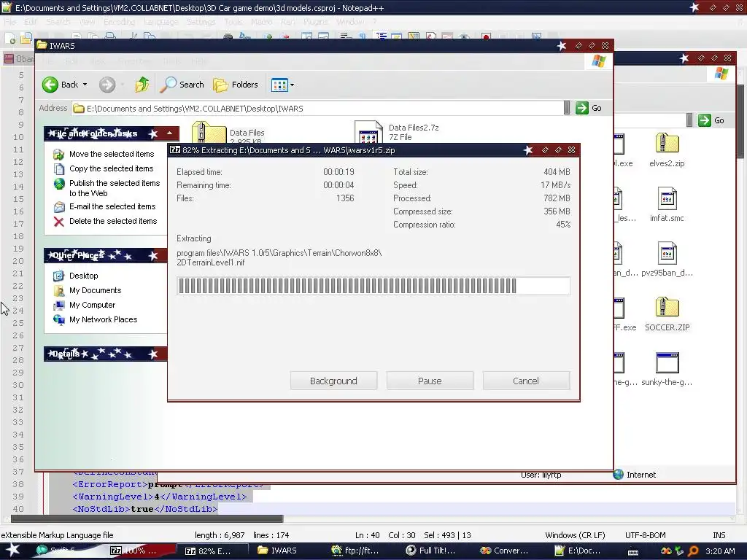Click the WarningLevel line 39 in editor

pyautogui.click(x=160, y=497)
